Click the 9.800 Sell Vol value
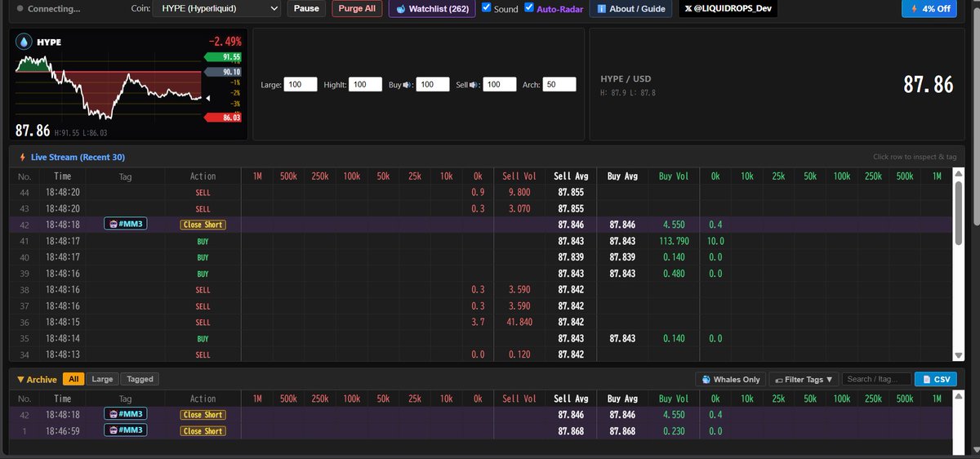Screen dimensions: 980x459 (519, 192)
